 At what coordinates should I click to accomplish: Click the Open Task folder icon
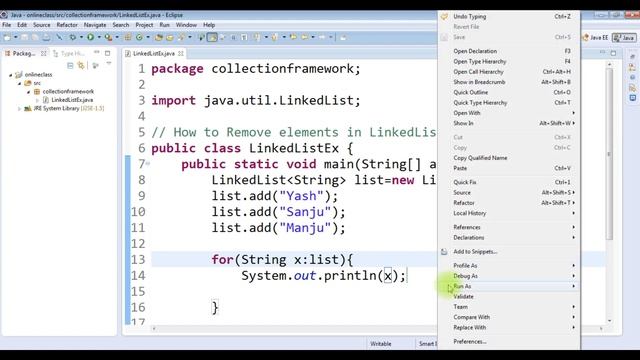click(x=169, y=38)
